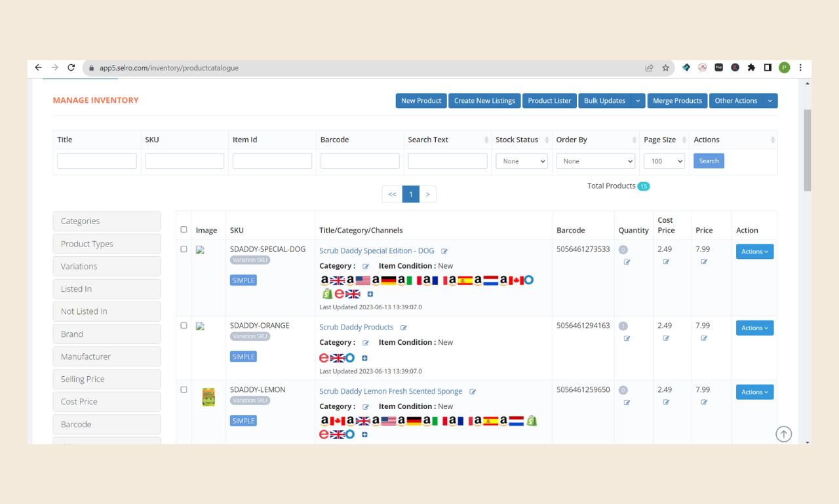
Task: Open Page Size dropdown showing 100
Action: tap(664, 161)
